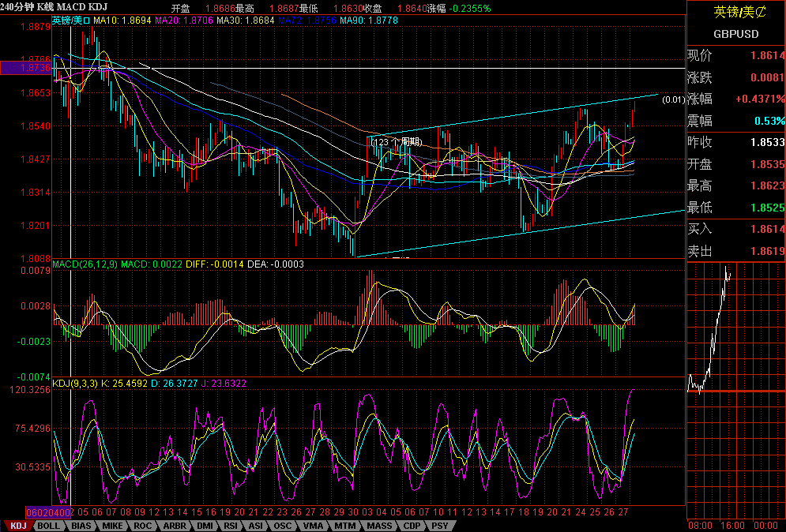This screenshot has width=786, height=532.
Task: Click the '240分钟 K线 MACD KDJ' chart title
Action: pyautogui.click(x=54, y=8)
